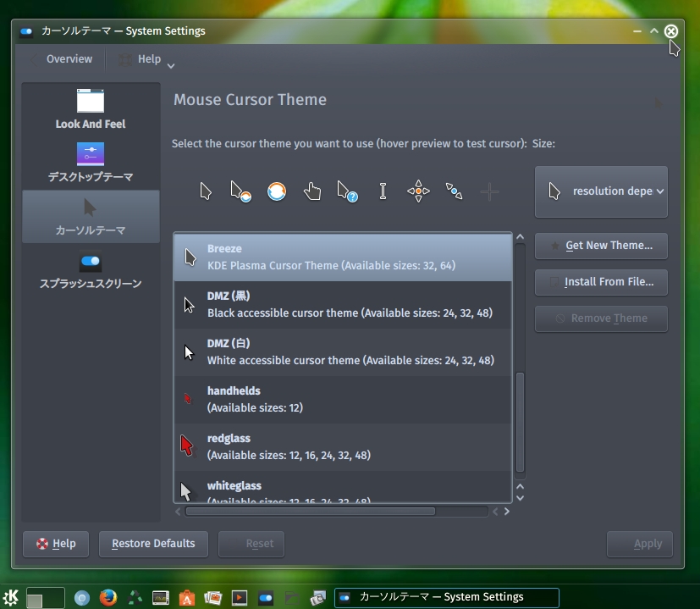Select the handhelds cursor theme
700x609 pixels.
point(343,400)
